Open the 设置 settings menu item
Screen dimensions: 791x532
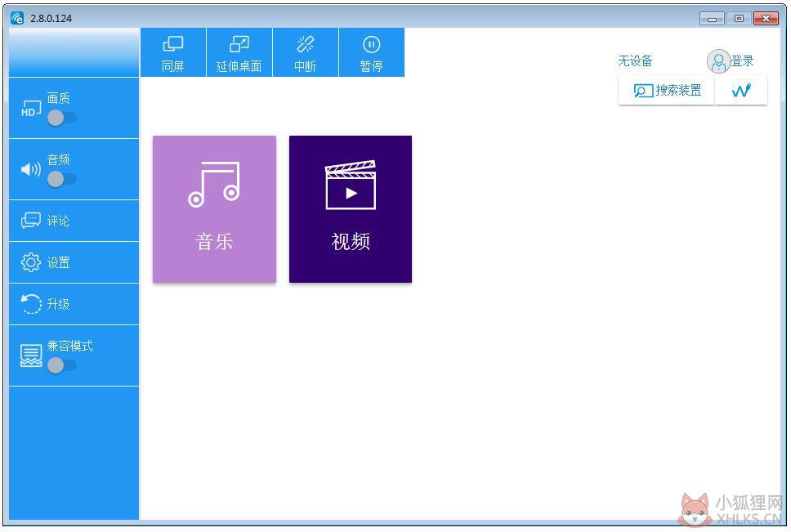(74, 262)
